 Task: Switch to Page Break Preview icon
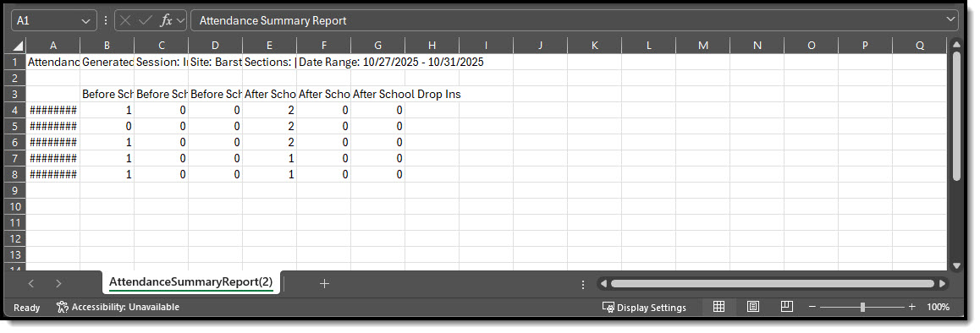point(787,307)
